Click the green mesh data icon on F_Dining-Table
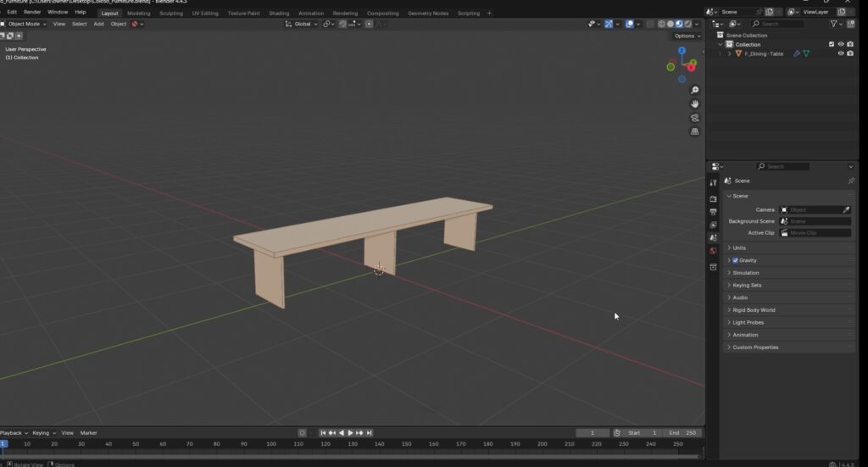 [806, 53]
